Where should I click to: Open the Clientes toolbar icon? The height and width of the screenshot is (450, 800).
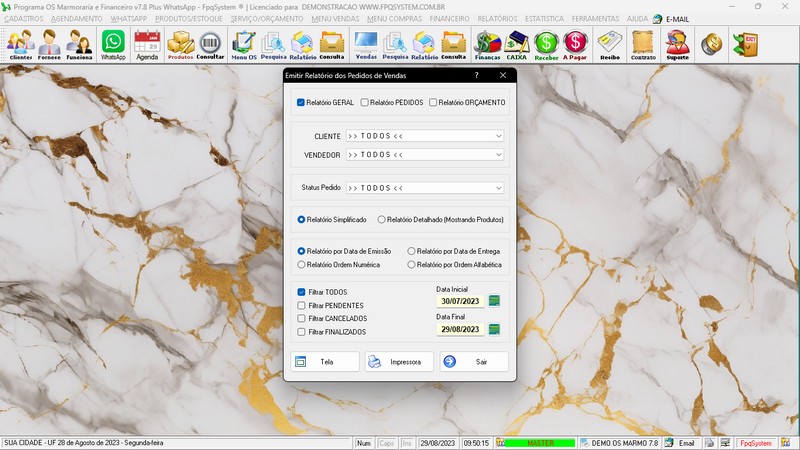(20, 45)
